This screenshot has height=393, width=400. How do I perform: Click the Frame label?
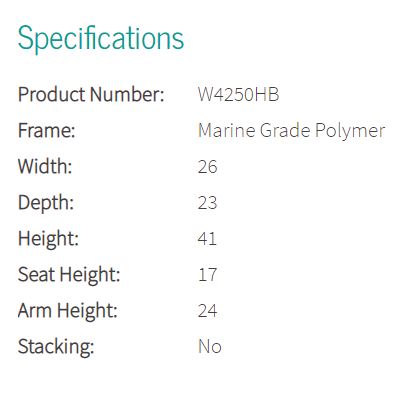(47, 130)
